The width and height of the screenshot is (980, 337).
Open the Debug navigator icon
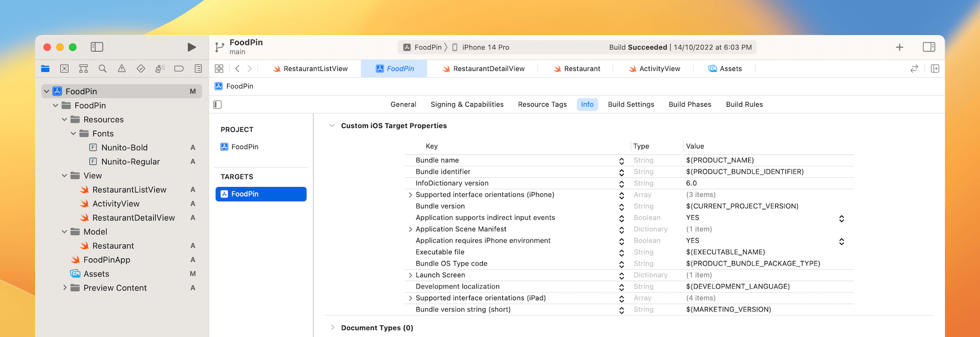[160, 68]
